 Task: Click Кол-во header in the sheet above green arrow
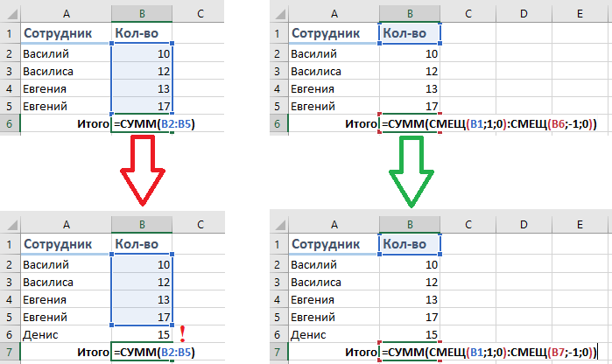tap(410, 33)
